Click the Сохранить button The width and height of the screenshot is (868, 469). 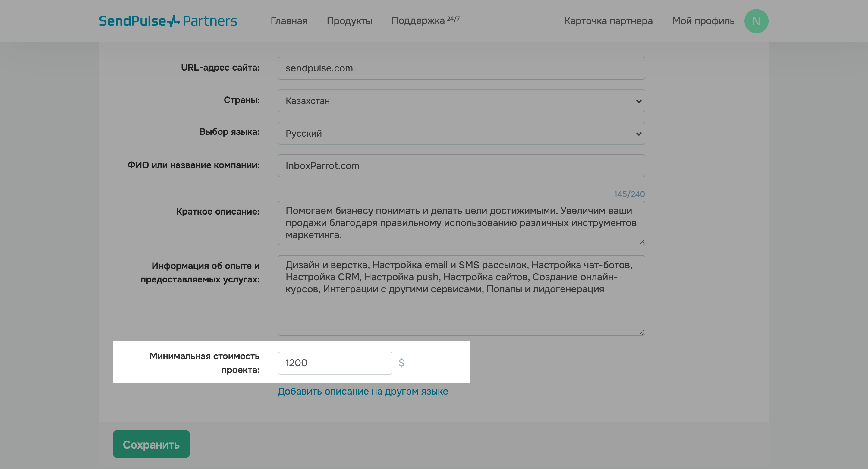click(151, 444)
